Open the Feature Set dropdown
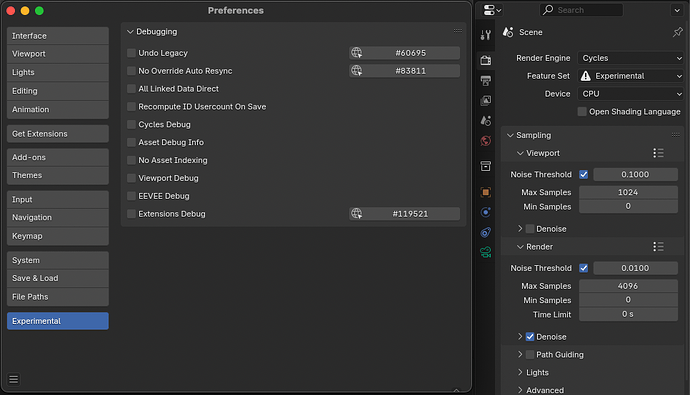Screen dimensions: 690x395 [x=631, y=76]
